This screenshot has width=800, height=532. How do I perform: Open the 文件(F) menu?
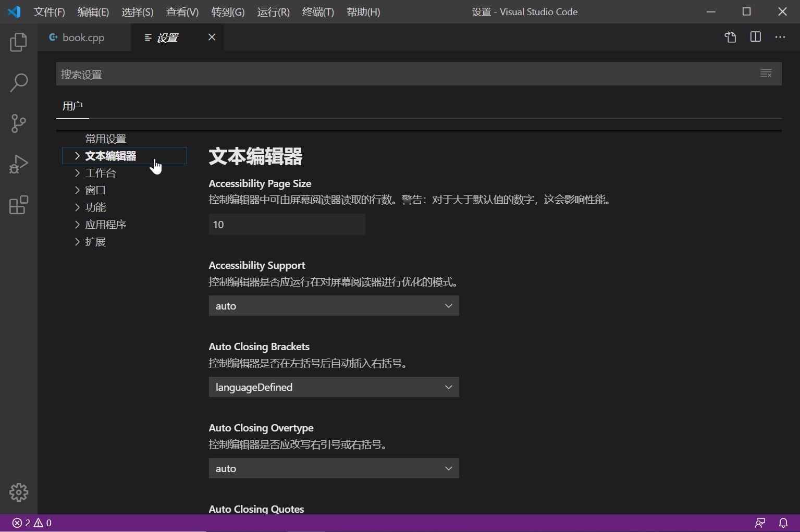pyautogui.click(x=49, y=12)
